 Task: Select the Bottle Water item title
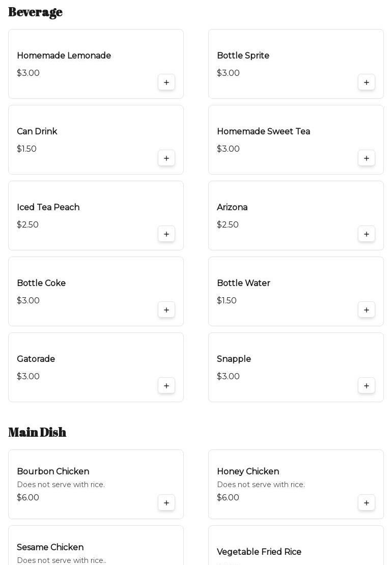243,283
